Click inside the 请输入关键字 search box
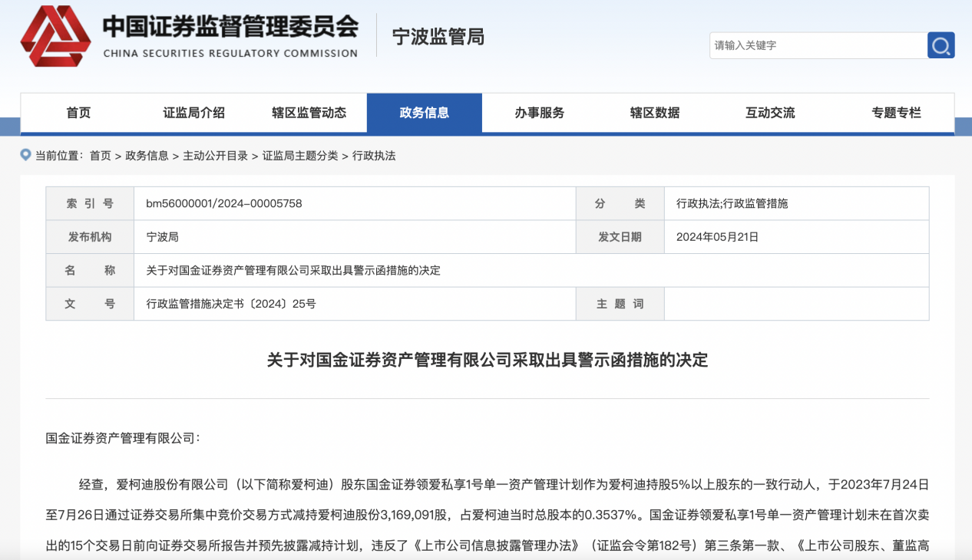This screenshot has height=560, width=972. pos(814,45)
